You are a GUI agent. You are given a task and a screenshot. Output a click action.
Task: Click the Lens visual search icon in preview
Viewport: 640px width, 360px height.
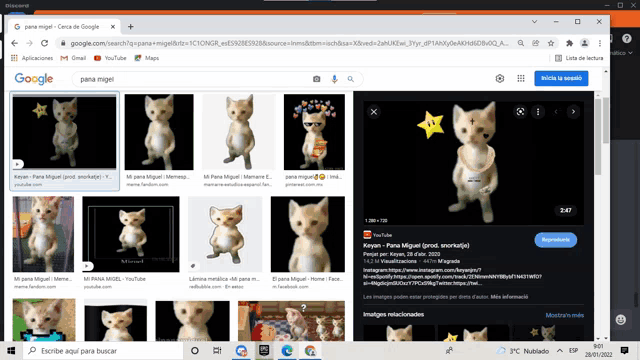tap(520, 112)
